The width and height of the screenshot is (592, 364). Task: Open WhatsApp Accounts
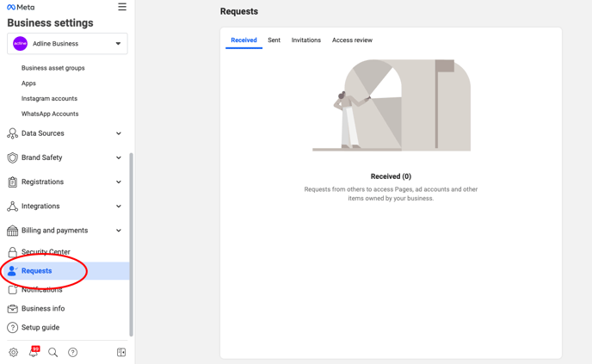[x=50, y=114]
